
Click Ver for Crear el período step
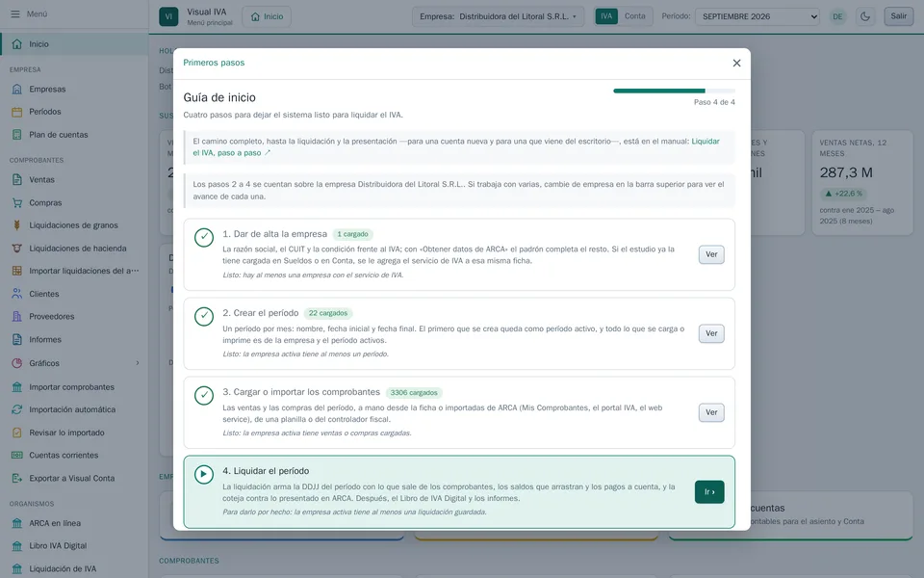click(x=711, y=334)
